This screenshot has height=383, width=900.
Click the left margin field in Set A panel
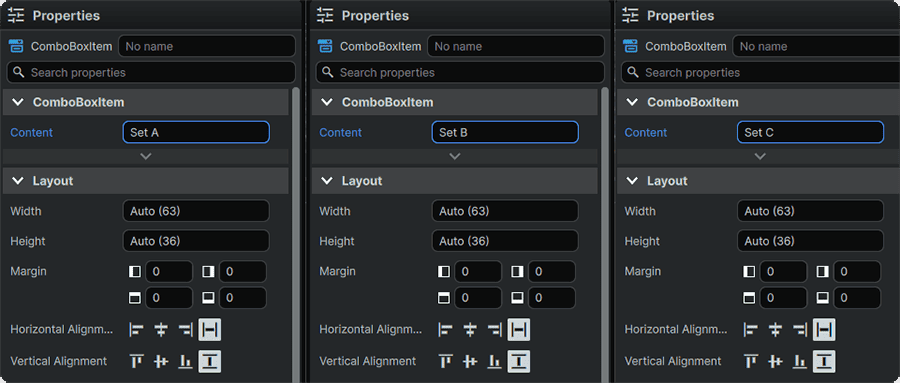pos(169,271)
